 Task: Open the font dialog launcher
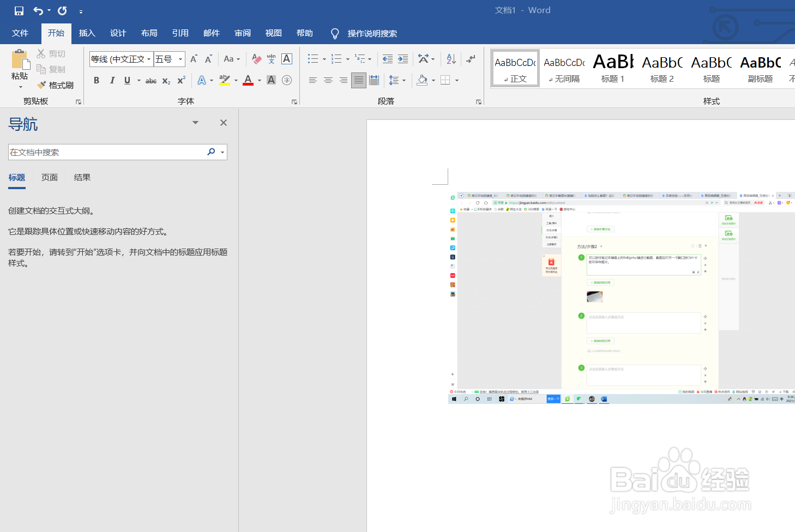click(294, 102)
